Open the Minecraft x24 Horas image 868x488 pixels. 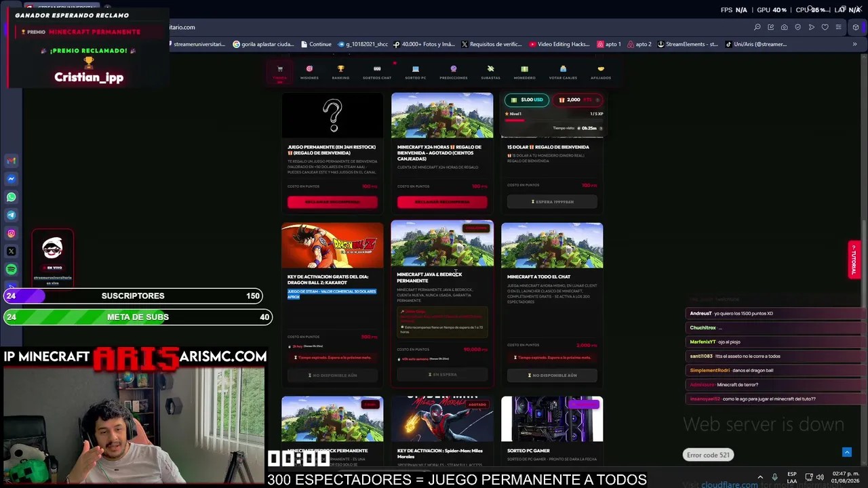click(442, 115)
